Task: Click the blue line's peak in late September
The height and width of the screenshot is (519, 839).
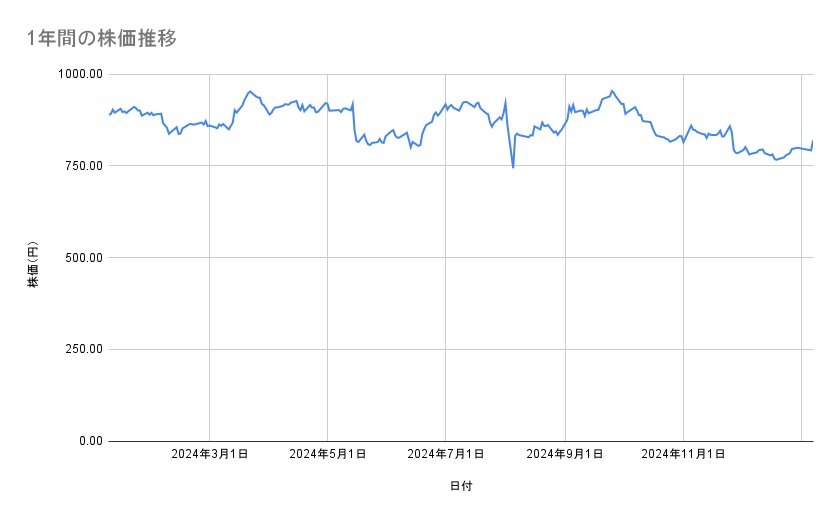Action: (611, 91)
